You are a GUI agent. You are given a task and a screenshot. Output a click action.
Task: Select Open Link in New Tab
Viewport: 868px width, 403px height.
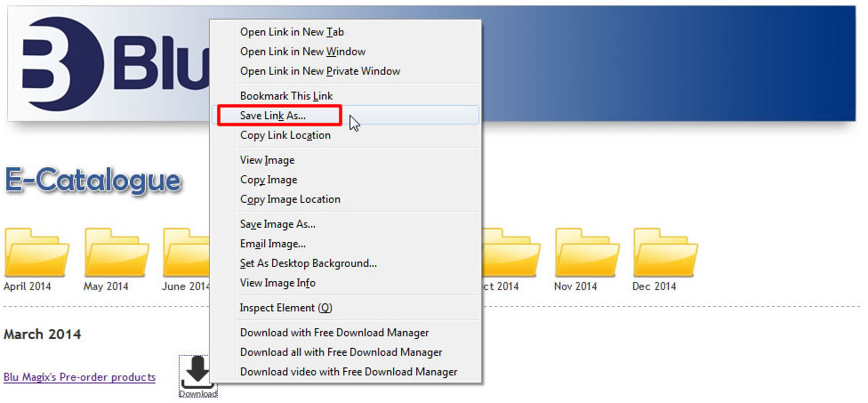pyautogui.click(x=292, y=32)
